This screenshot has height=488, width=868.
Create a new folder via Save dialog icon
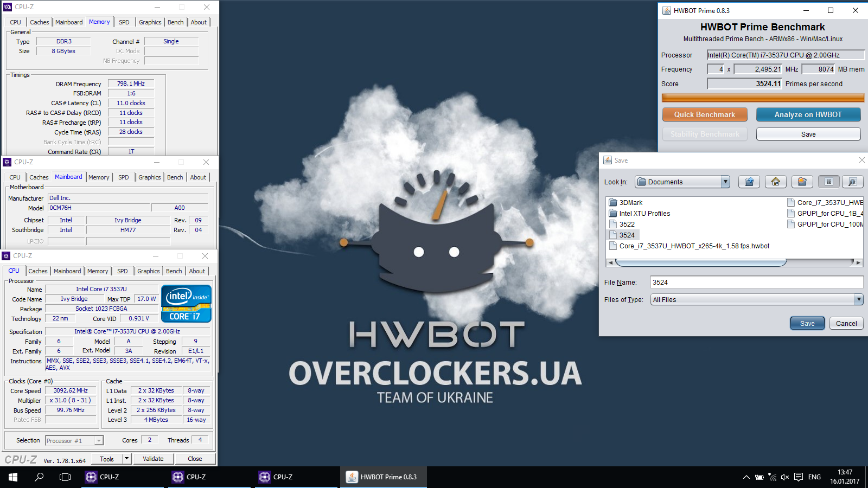coord(802,182)
